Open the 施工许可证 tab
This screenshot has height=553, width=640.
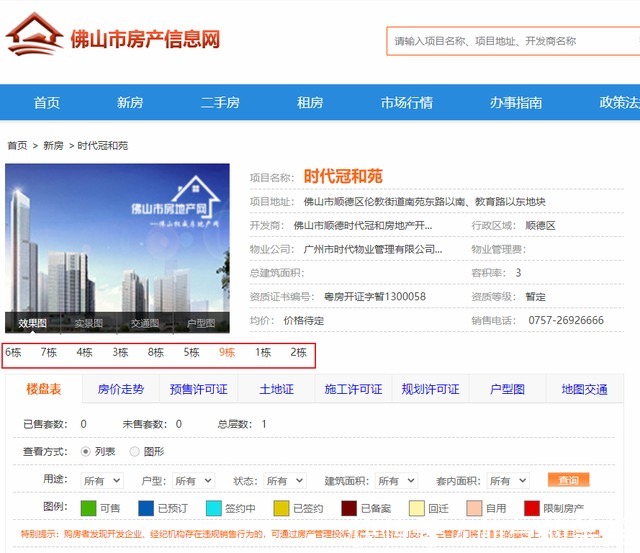353,389
